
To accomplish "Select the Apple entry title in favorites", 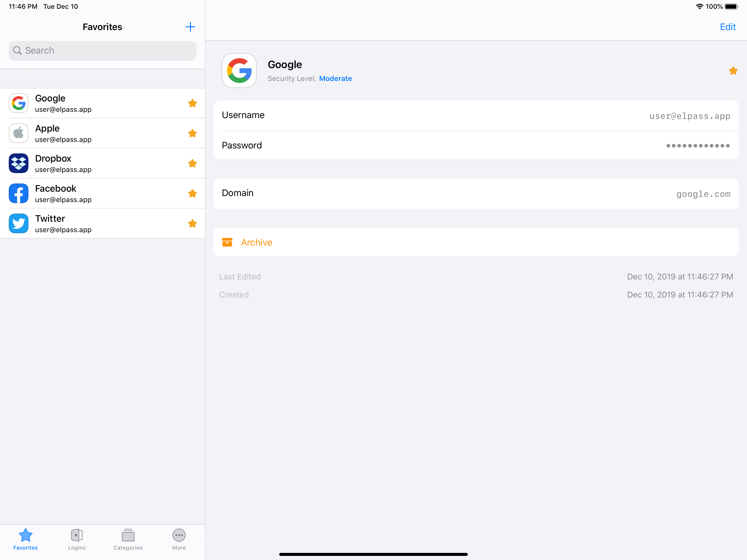I will (x=47, y=128).
